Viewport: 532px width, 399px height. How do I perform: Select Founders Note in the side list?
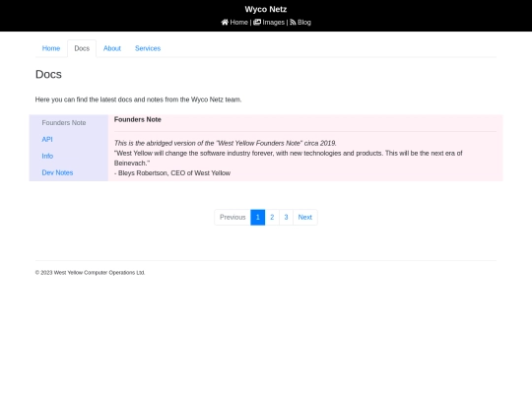pos(64,123)
